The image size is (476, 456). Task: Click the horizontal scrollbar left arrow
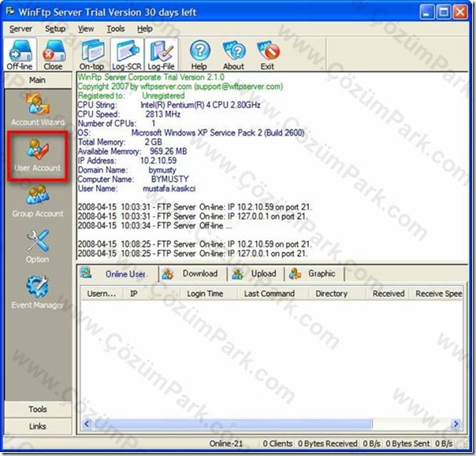click(87, 424)
